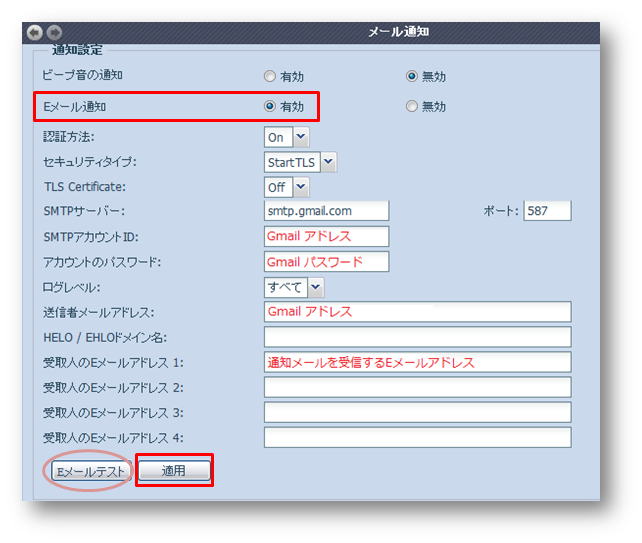Click the 通知設定 group heading

tap(77, 50)
